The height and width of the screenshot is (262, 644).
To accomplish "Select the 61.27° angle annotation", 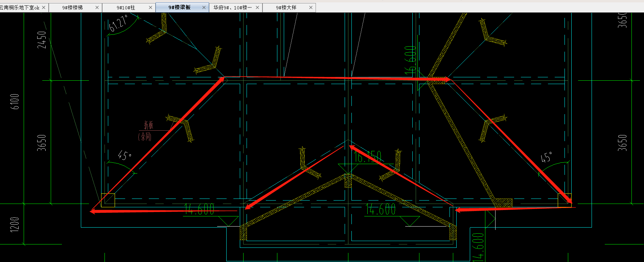I will point(118,24).
